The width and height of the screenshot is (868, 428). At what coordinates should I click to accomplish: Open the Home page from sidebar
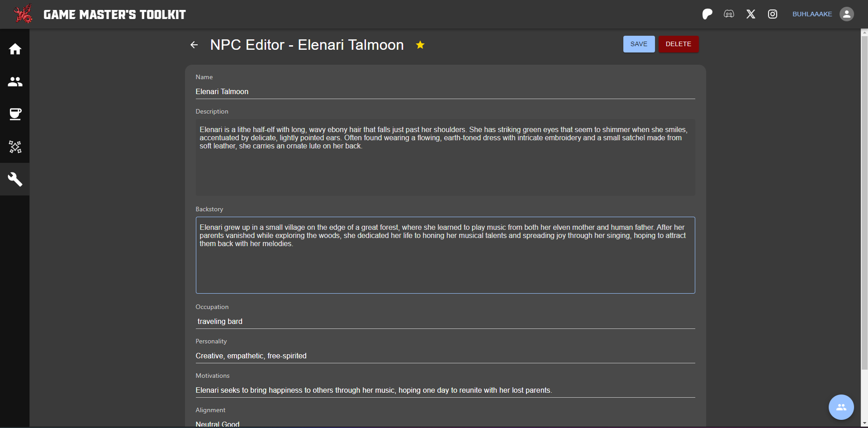(x=15, y=49)
